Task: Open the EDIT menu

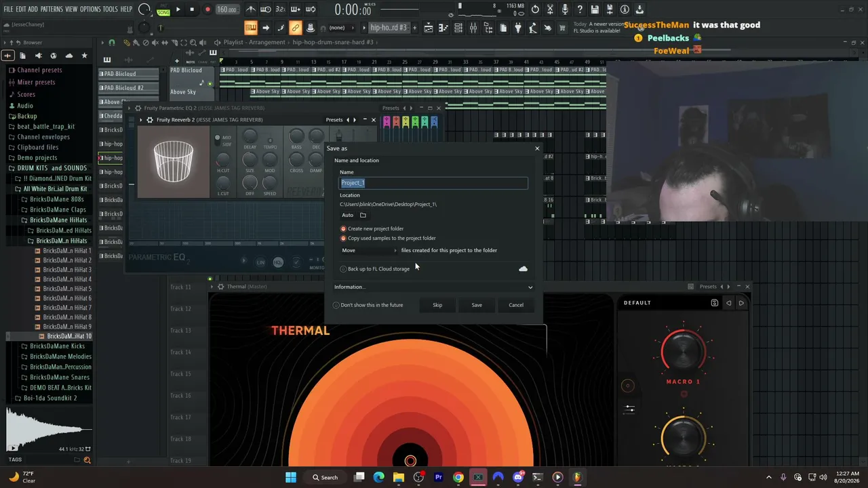Action: point(21,9)
